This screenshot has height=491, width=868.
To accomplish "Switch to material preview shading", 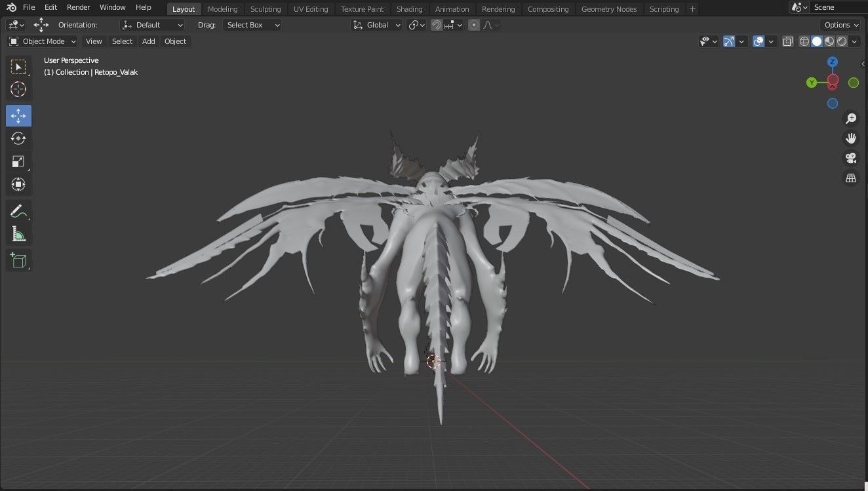I will tap(829, 41).
